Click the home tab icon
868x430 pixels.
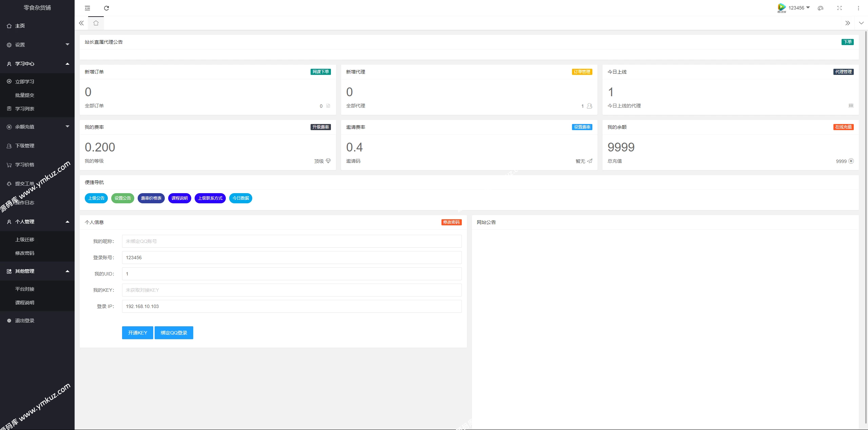pyautogui.click(x=96, y=23)
